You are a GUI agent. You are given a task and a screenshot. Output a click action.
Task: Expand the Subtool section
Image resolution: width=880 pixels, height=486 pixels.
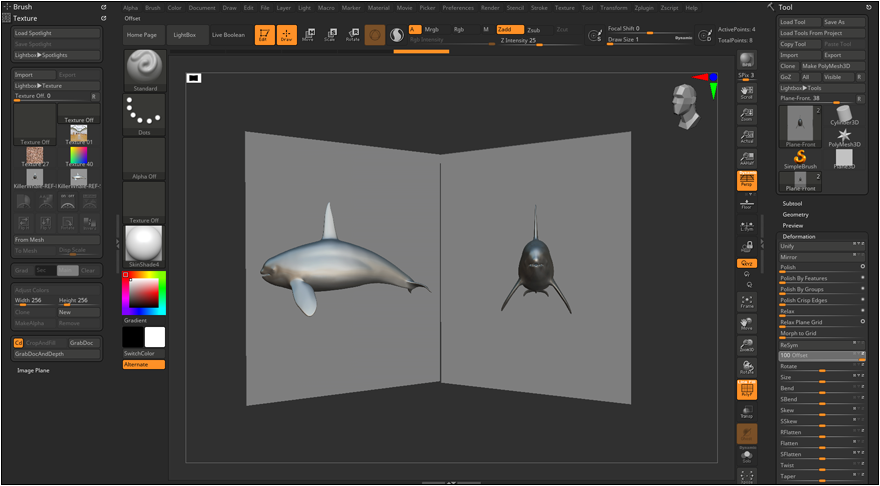792,203
